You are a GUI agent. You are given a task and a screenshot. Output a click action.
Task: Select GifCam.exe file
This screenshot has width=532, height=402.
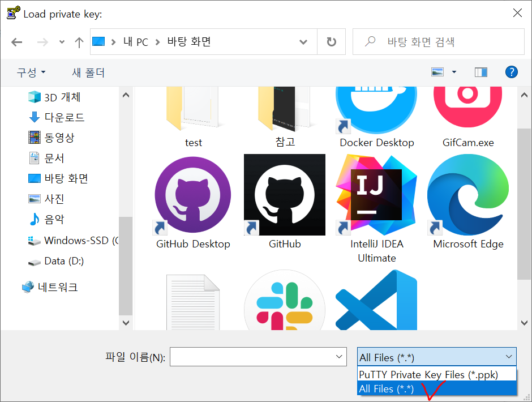[x=468, y=117]
